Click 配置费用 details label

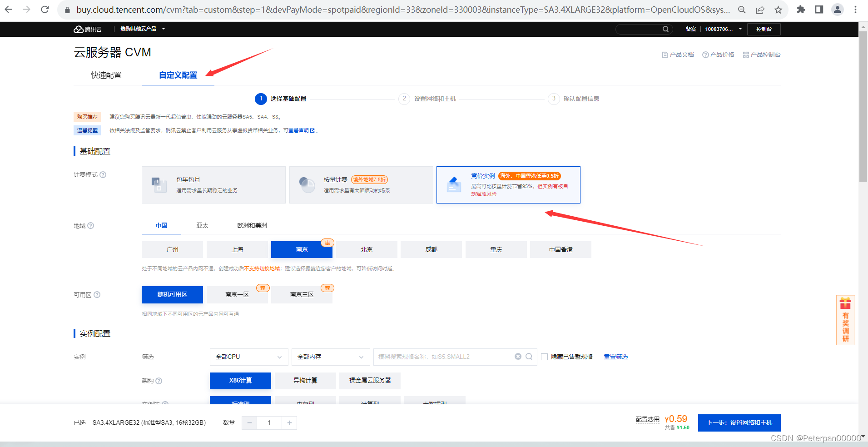(x=648, y=419)
